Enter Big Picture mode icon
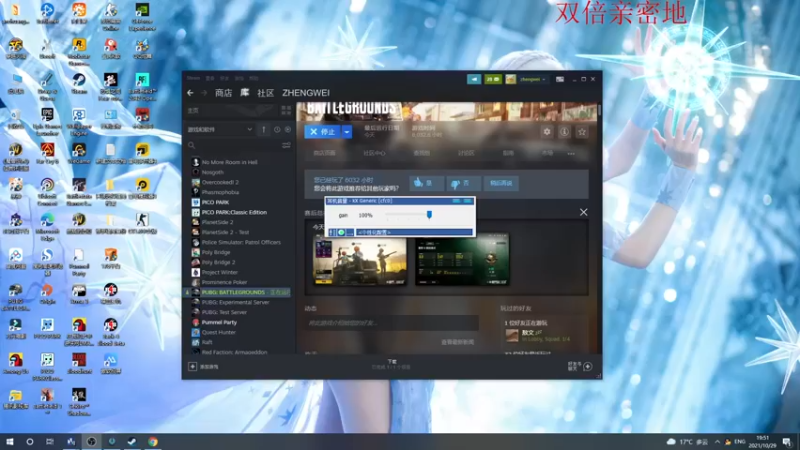The height and width of the screenshot is (450, 800). (x=560, y=79)
